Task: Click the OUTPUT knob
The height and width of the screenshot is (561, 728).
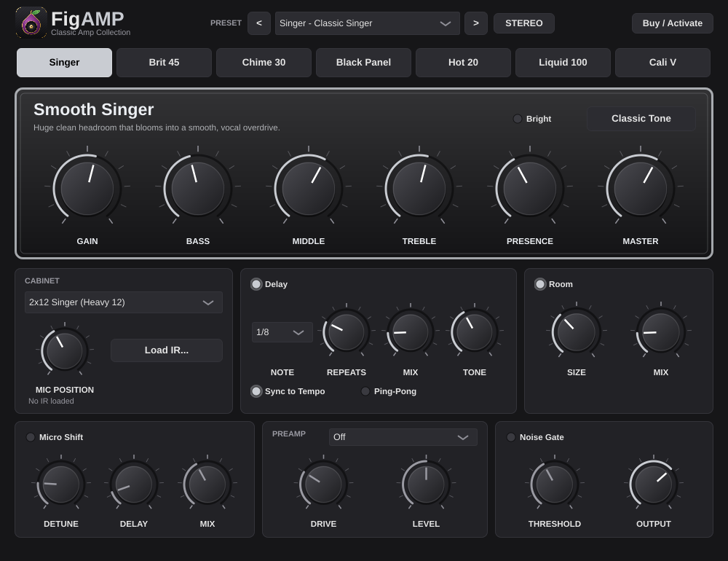Action: [x=653, y=484]
